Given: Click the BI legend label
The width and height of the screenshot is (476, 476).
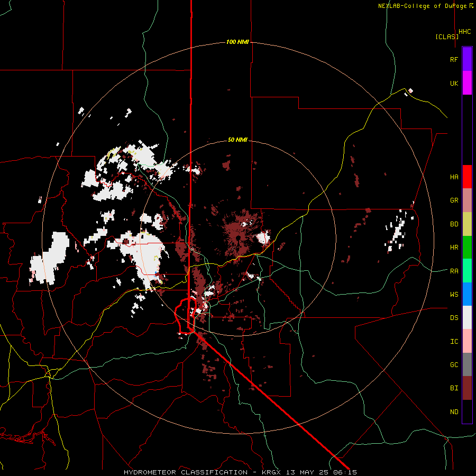Looking at the screenshot, I should click(454, 388).
